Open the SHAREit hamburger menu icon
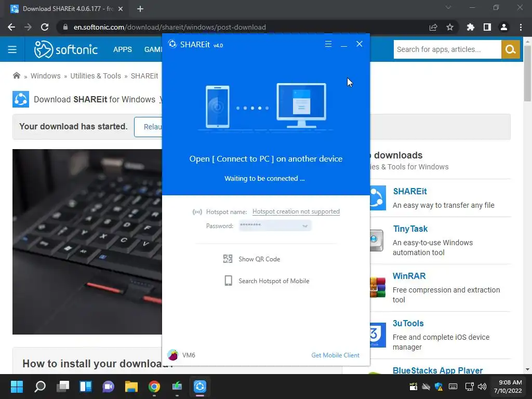This screenshot has height=399, width=532. coord(328,44)
